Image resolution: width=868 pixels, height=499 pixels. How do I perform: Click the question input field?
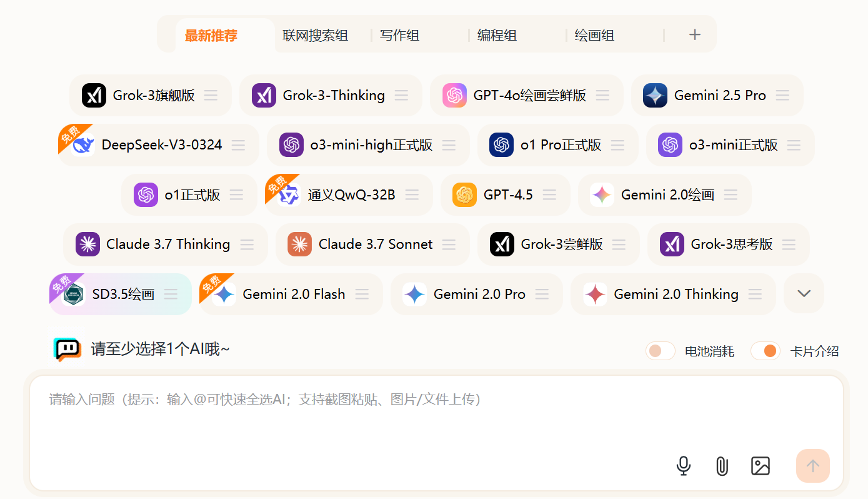coord(436,433)
